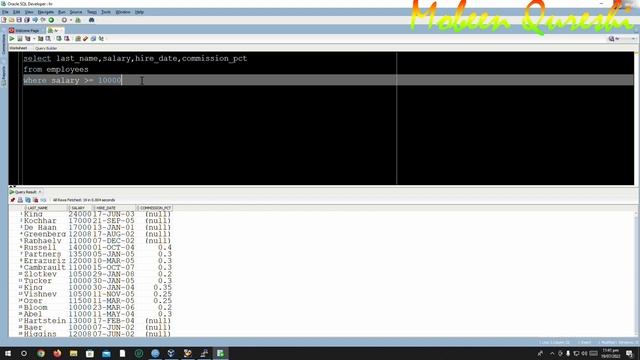Click the Save All icon in main toolbar
640x360 pixels.
[27, 20]
